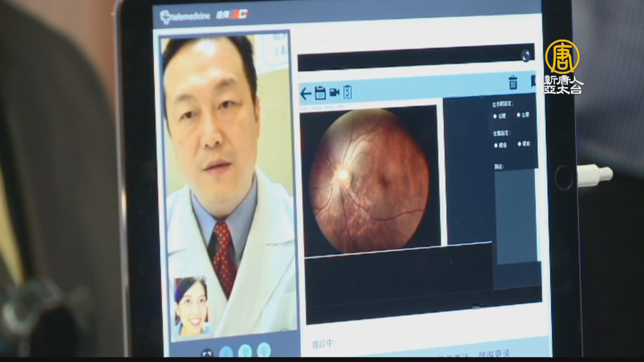
Task: Select the right radio option under second setting
Action: (520, 144)
